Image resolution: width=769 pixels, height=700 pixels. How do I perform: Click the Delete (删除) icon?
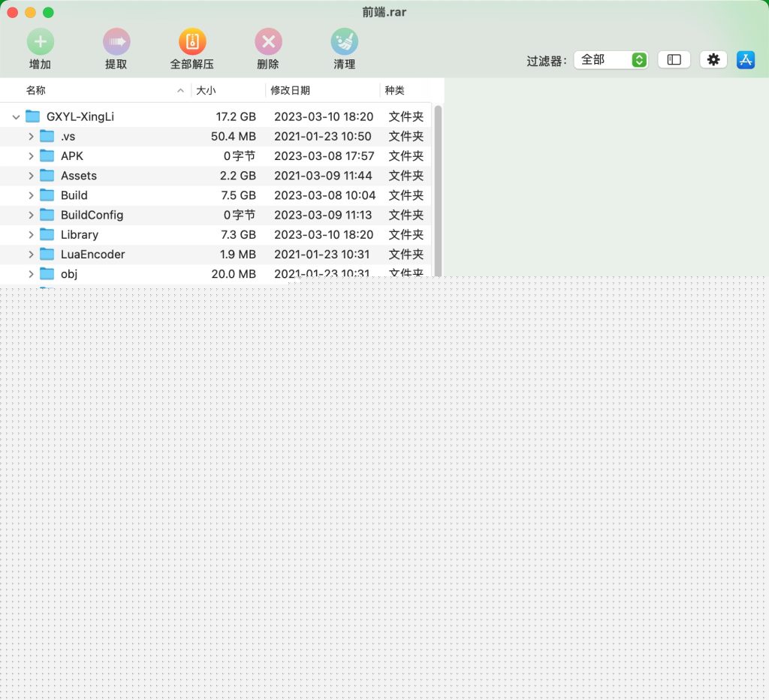(x=268, y=42)
